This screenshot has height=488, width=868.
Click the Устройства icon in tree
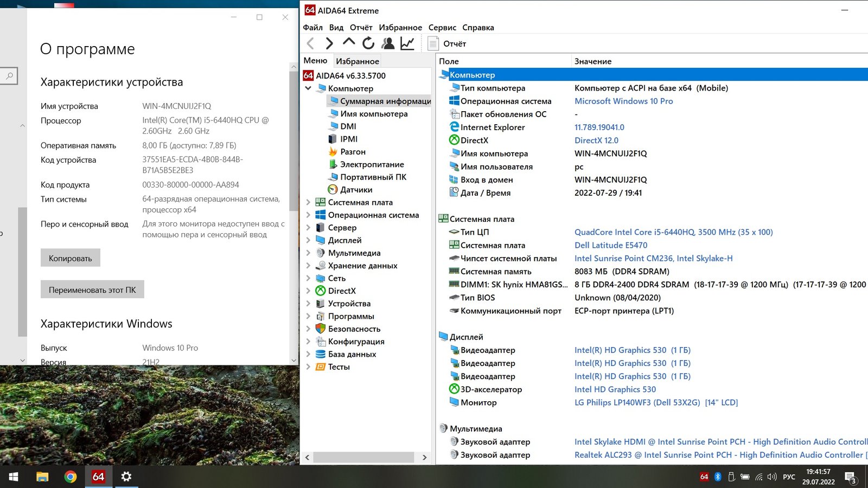point(321,304)
